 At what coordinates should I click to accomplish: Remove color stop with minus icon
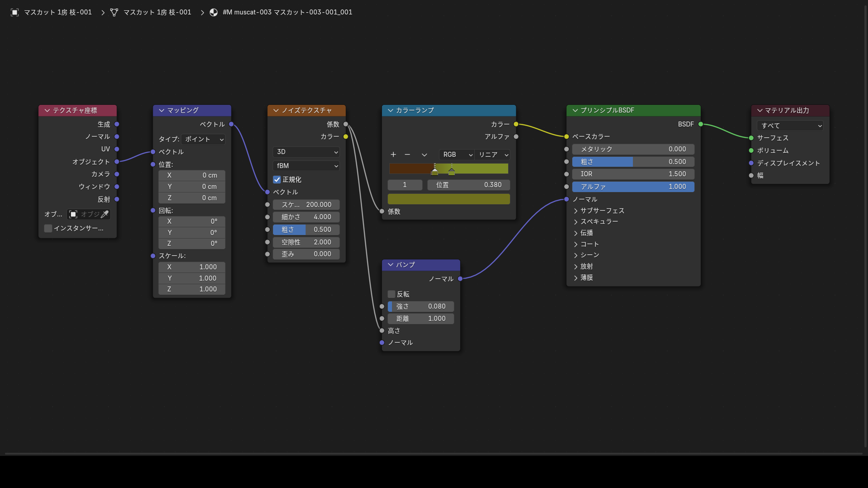pyautogui.click(x=407, y=155)
